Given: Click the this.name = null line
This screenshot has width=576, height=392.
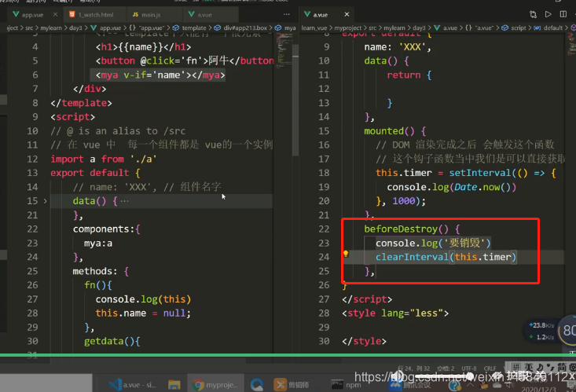Looking at the screenshot, I should [x=143, y=313].
